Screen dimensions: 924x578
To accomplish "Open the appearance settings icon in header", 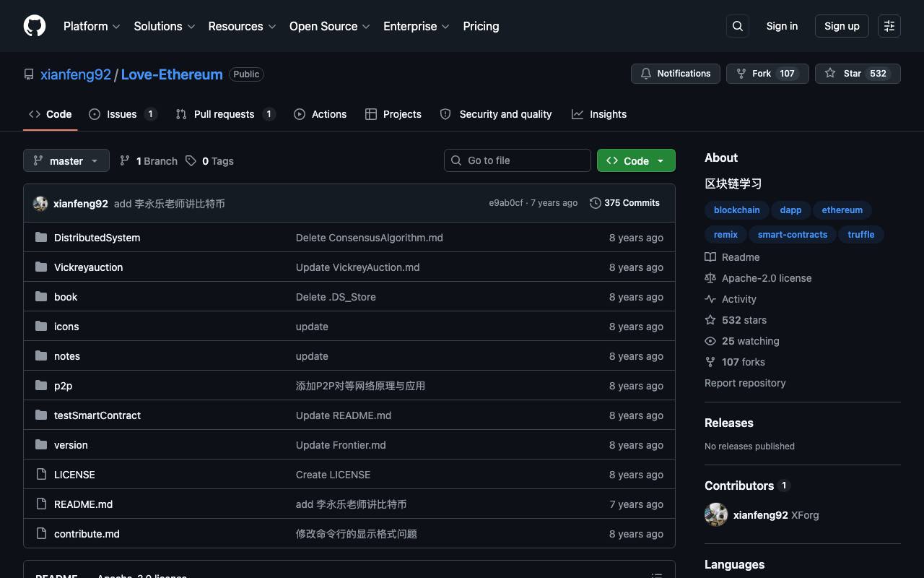I will click(x=889, y=26).
